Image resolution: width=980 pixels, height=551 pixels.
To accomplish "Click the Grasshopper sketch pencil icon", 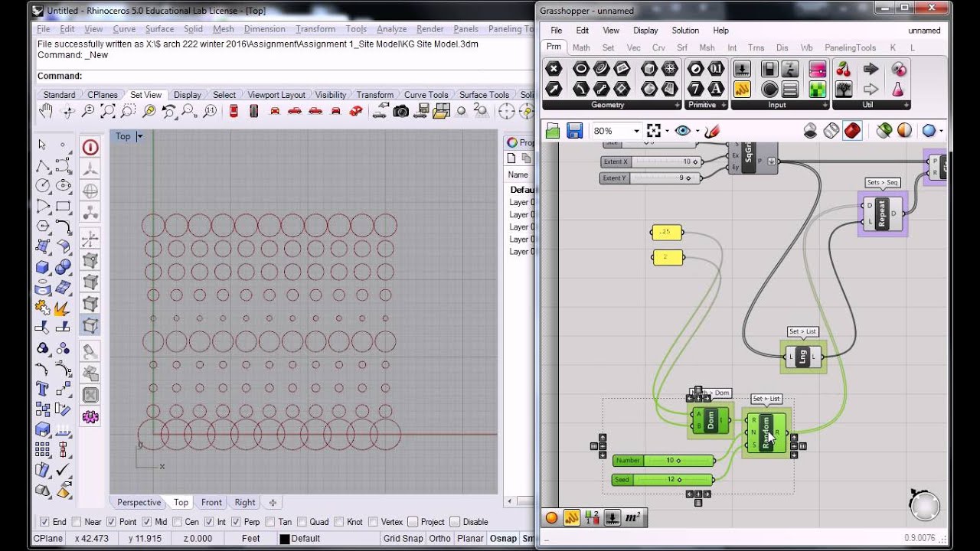I will (x=712, y=131).
